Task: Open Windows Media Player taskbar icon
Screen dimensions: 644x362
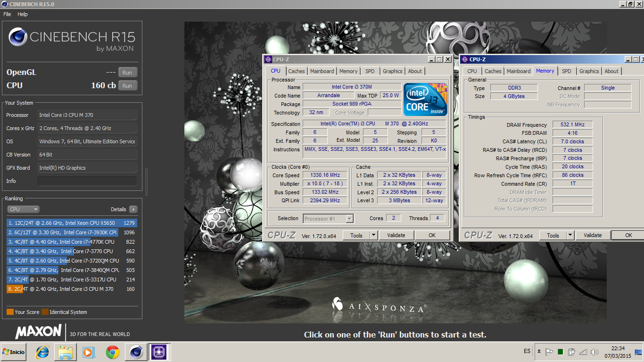Action: coord(88,352)
